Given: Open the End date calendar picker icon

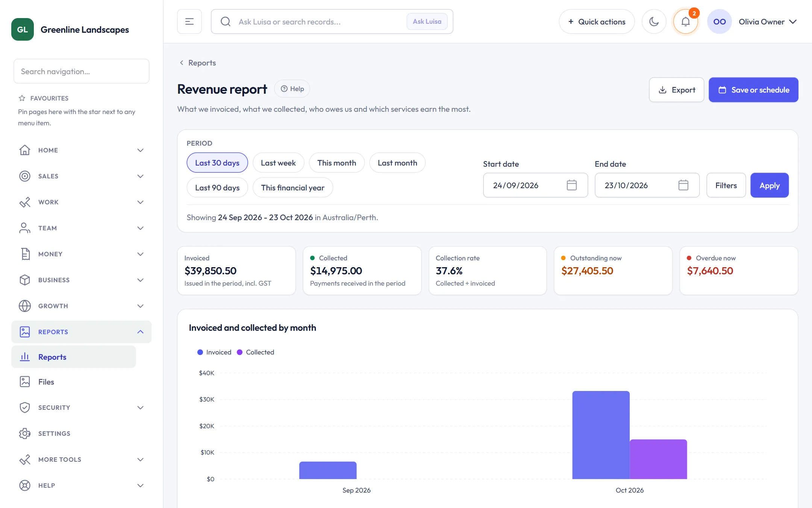Looking at the screenshot, I should [x=683, y=185].
